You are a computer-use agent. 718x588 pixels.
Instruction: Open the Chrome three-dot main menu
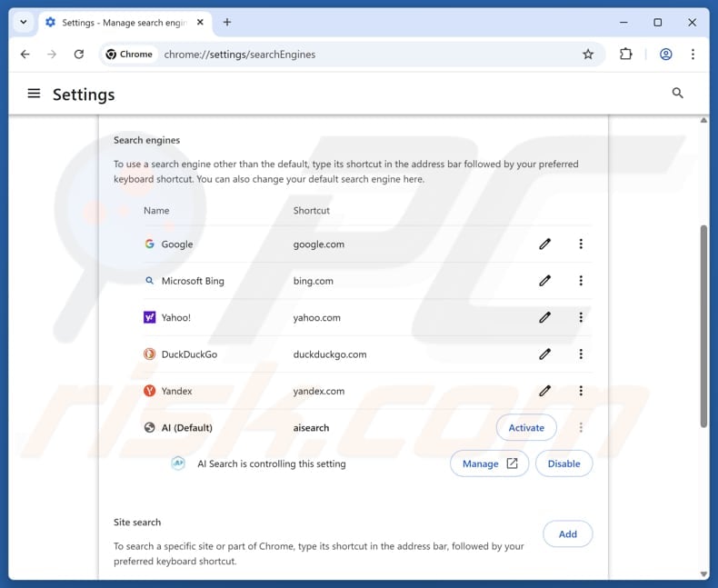coord(693,55)
